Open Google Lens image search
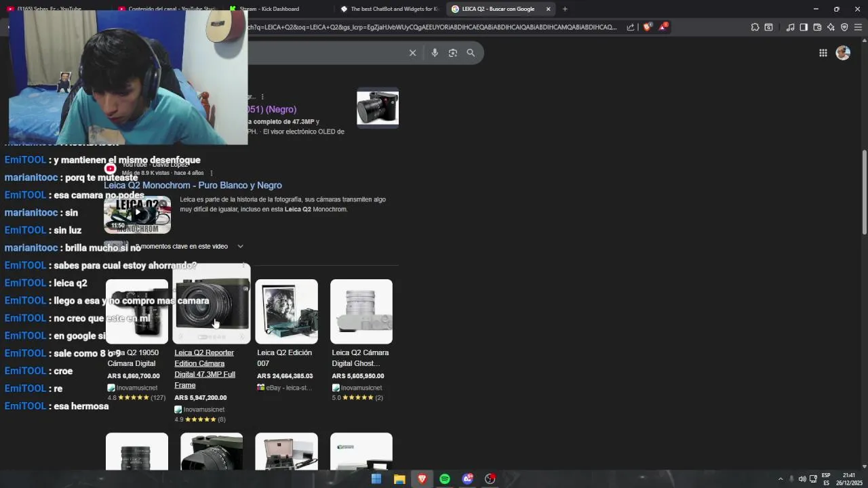The image size is (868, 488). click(453, 53)
